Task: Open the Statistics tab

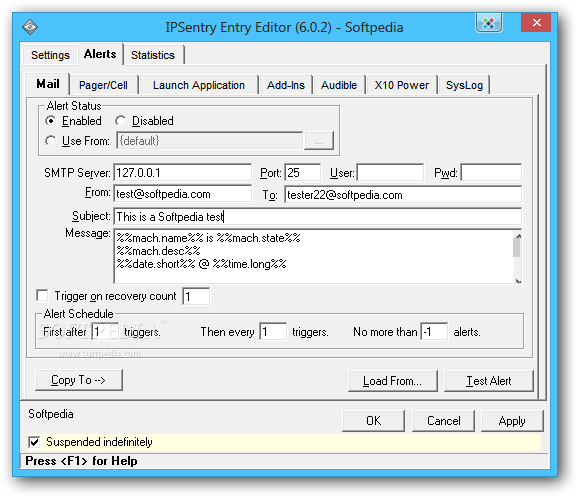Action: [153, 55]
